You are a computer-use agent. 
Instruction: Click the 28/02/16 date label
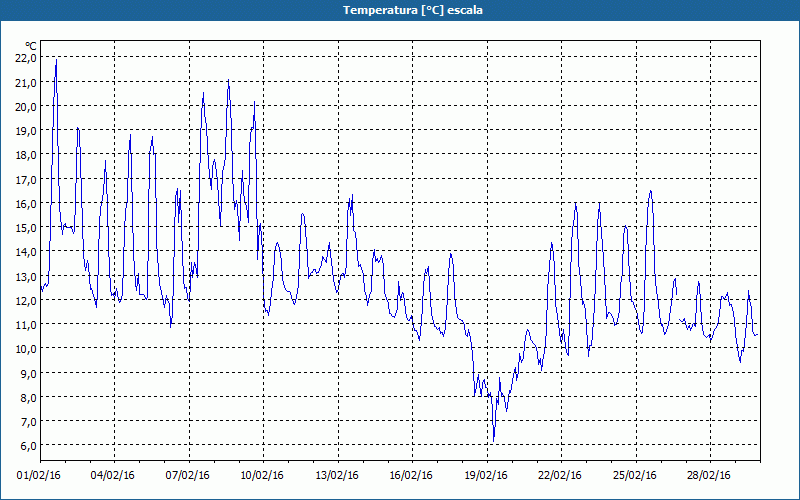tap(709, 476)
